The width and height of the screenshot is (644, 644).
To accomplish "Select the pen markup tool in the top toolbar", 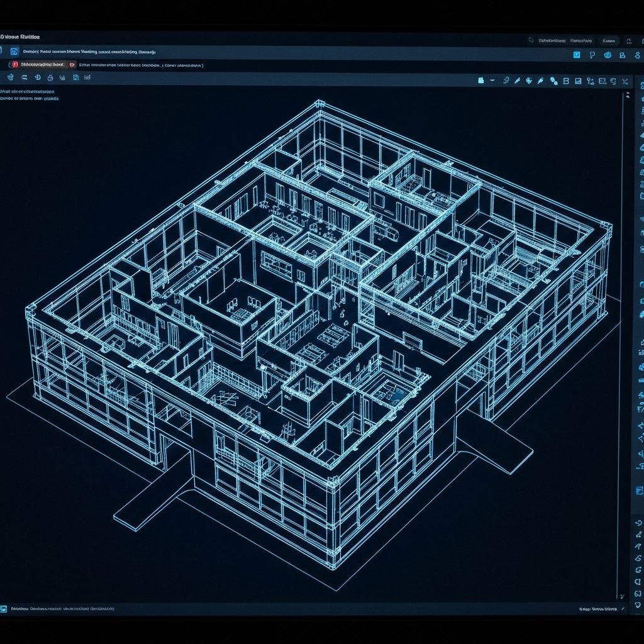I will (x=517, y=80).
